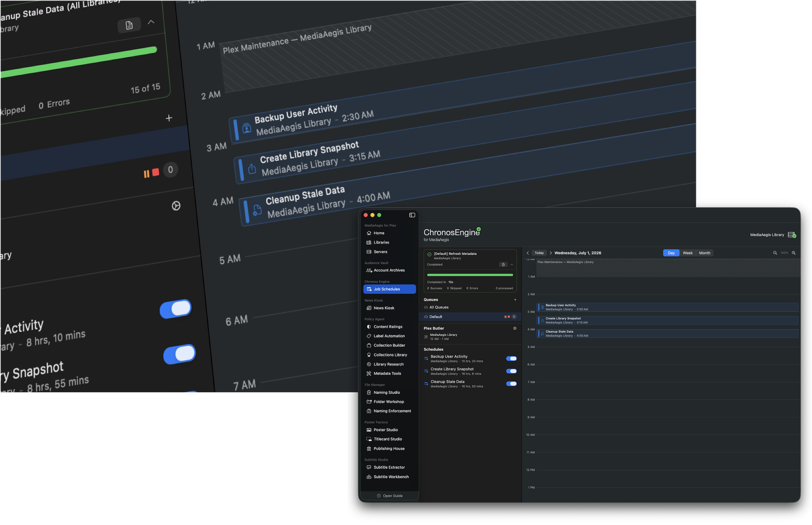Jump to Today in the calendar
The image size is (812, 525).
[x=539, y=253]
